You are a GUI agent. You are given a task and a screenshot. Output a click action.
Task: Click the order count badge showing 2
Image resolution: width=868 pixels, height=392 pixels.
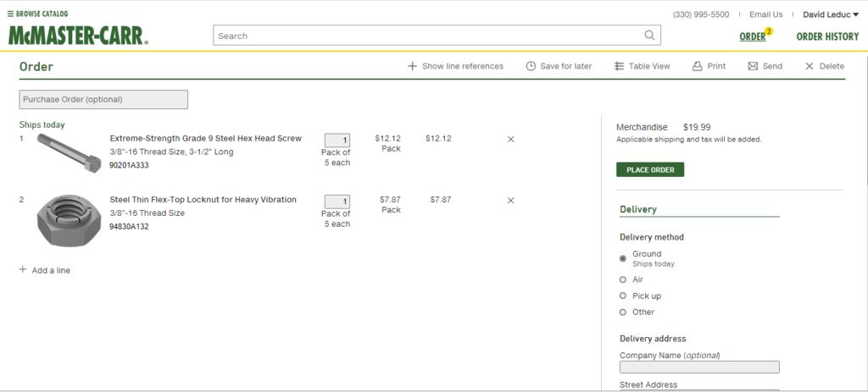pyautogui.click(x=769, y=31)
